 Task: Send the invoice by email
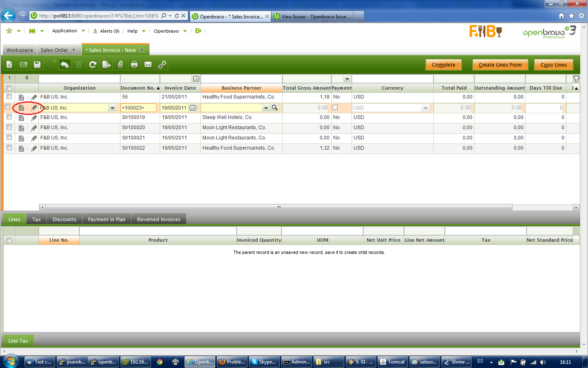click(148, 65)
